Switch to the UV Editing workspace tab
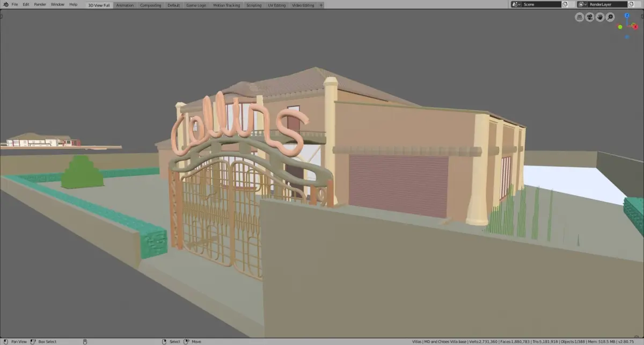The image size is (644, 345). [277, 5]
